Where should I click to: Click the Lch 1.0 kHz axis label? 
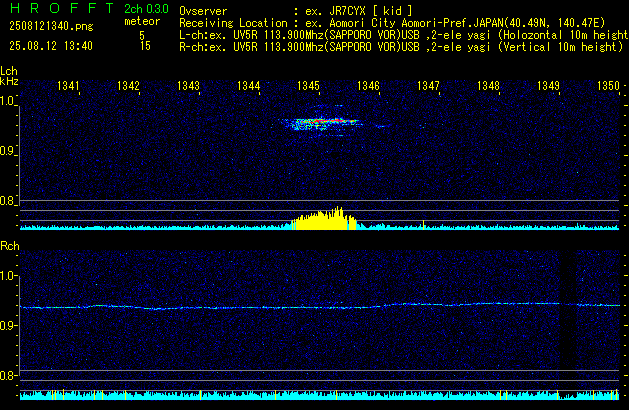point(7,101)
